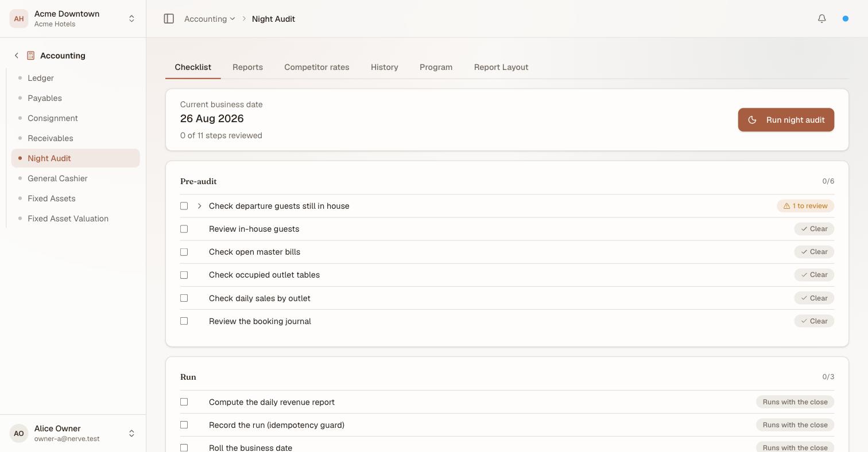Screen dimensions: 868x452
Task: Click the Clear badge for open master bills
Action: tap(814, 252)
